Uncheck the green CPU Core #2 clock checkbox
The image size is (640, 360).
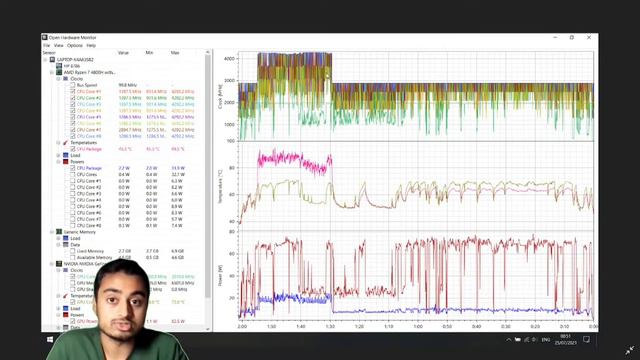[73, 98]
